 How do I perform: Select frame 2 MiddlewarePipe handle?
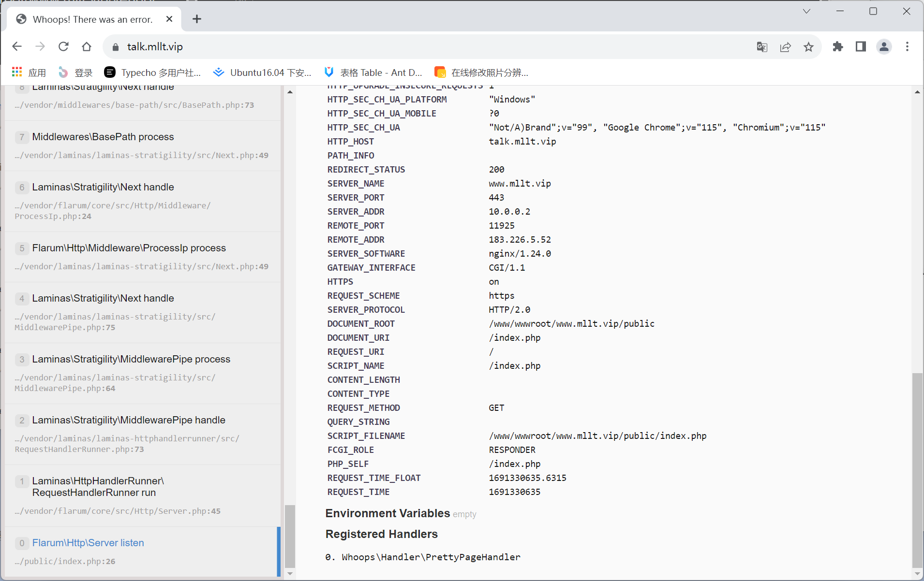coord(143,434)
